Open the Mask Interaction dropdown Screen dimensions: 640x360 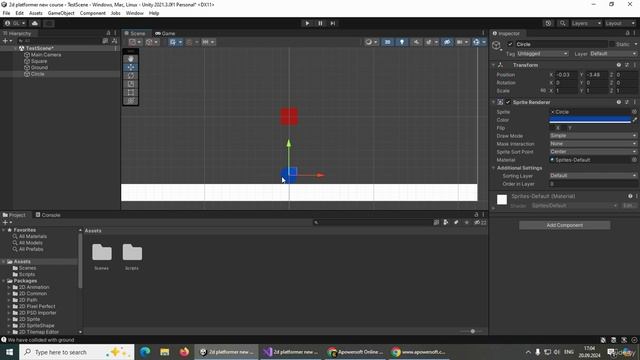tap(593, 144)
